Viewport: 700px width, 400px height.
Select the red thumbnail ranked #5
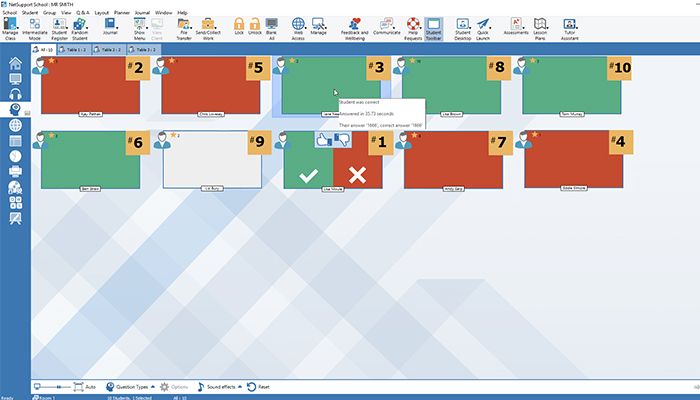pyautogui.click(x=210, y=85)
